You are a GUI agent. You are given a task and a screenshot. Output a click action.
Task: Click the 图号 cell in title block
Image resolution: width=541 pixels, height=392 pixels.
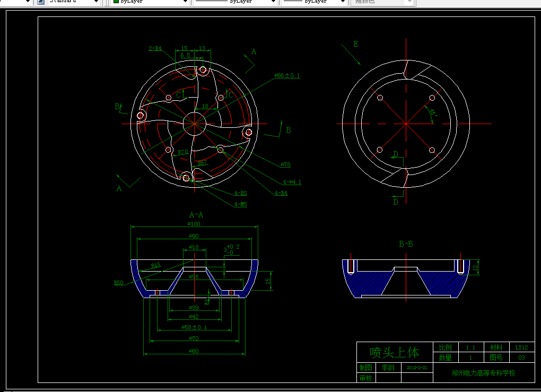coord(496,358)
